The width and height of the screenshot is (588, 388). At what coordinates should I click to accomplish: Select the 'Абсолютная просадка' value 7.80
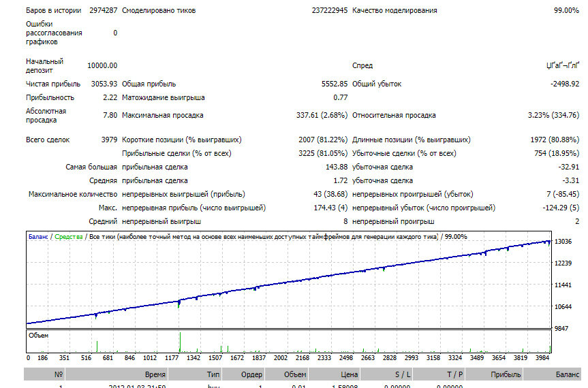point(110,115)
